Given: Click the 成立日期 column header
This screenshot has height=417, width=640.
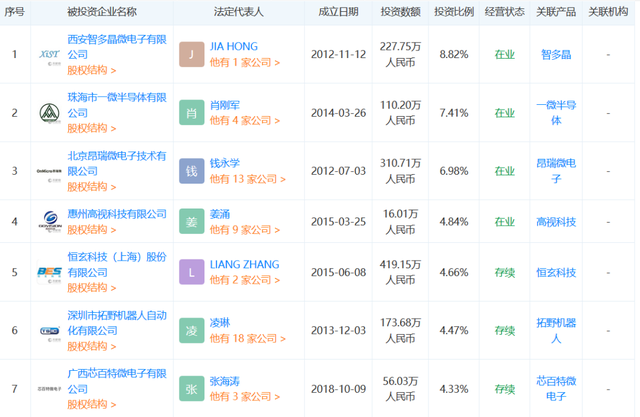Looking at the screenshot, I should tap(338, 12).
